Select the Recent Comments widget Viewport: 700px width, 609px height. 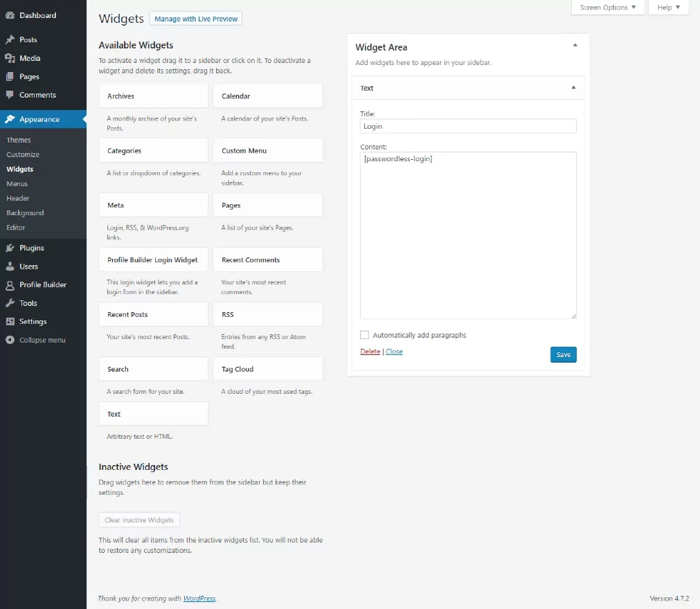(268, 260)
